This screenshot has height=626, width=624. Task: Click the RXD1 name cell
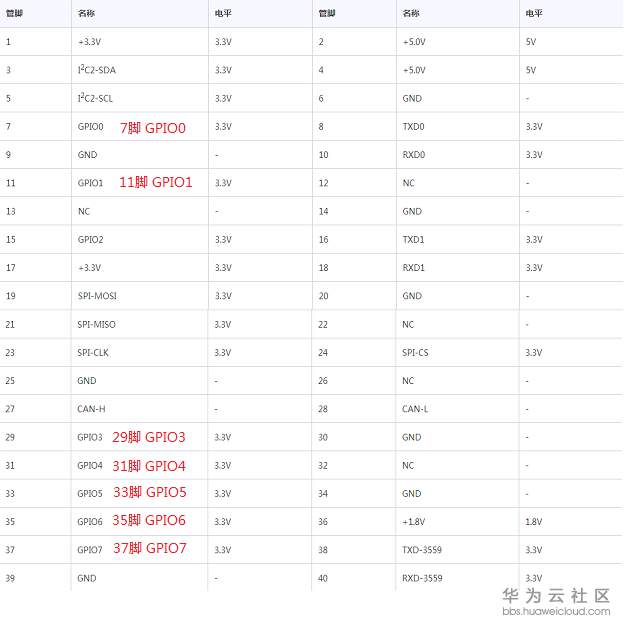[413, 268]
